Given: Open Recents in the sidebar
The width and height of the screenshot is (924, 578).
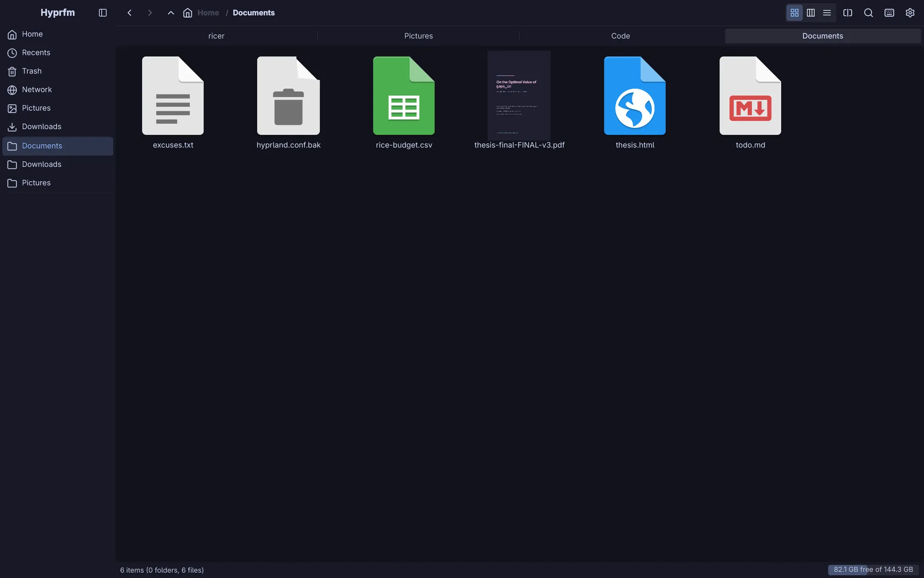Looking at the screenshot, I should tap(58, 53).
